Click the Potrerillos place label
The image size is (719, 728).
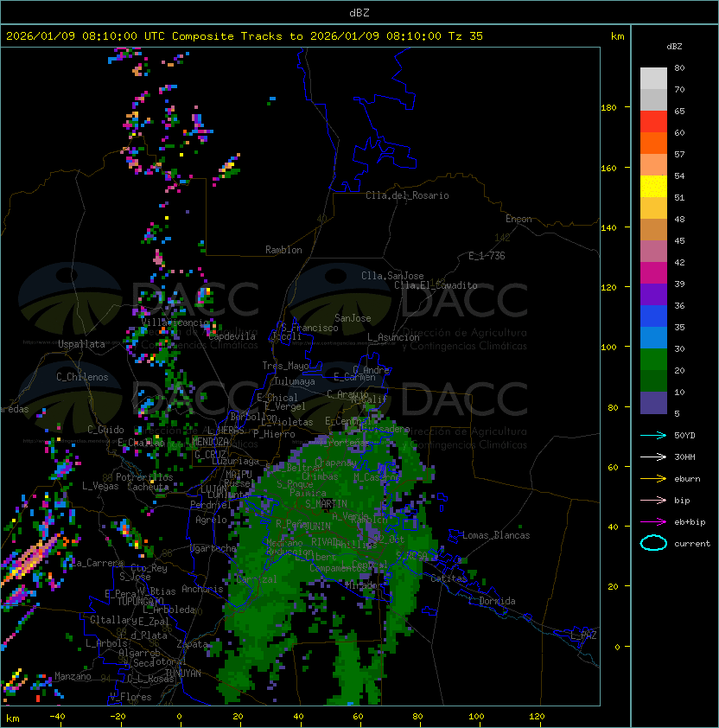click(x=144, y=477)
